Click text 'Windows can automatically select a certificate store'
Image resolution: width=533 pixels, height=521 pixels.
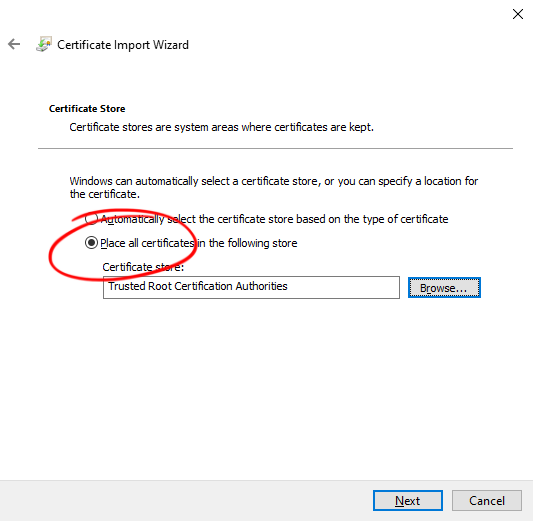click(194, 181)
